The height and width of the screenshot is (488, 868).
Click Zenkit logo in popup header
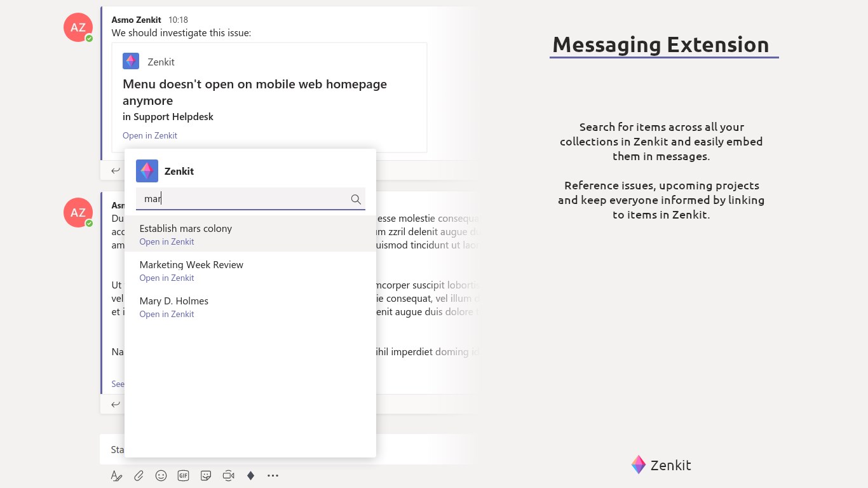[147, 171]
